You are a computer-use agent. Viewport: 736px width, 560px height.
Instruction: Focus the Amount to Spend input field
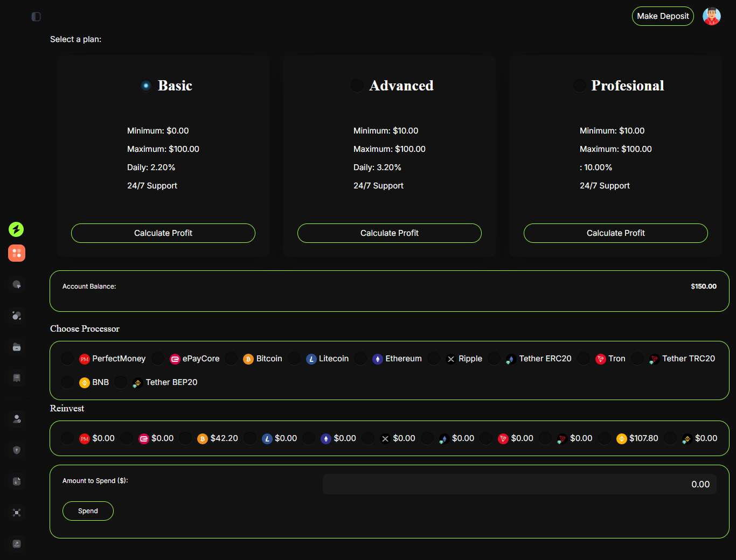click(x=519, y=484)
